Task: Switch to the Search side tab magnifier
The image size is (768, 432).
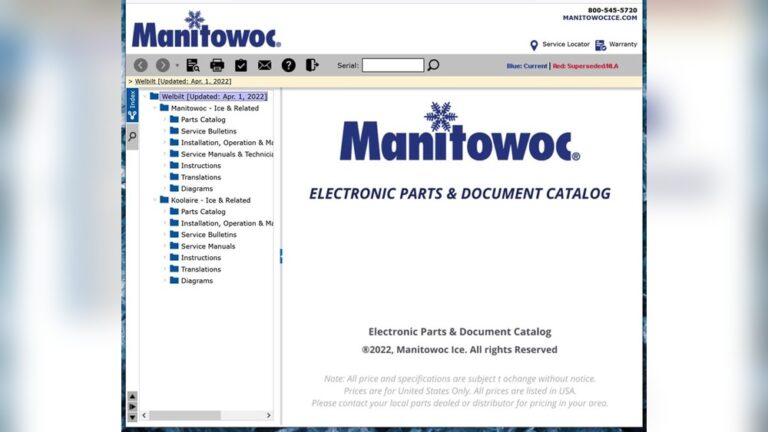Action: pos(132,136)
